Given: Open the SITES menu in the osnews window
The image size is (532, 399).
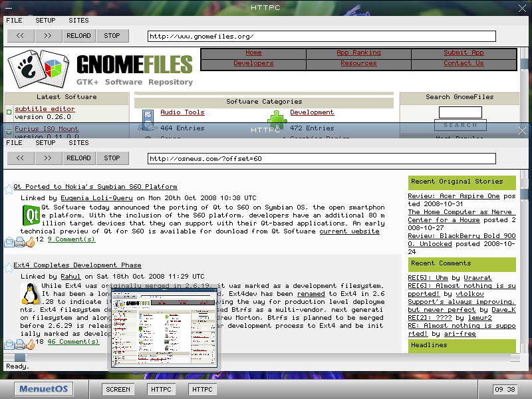Looking at the screenshot, I should click(78, 143).
